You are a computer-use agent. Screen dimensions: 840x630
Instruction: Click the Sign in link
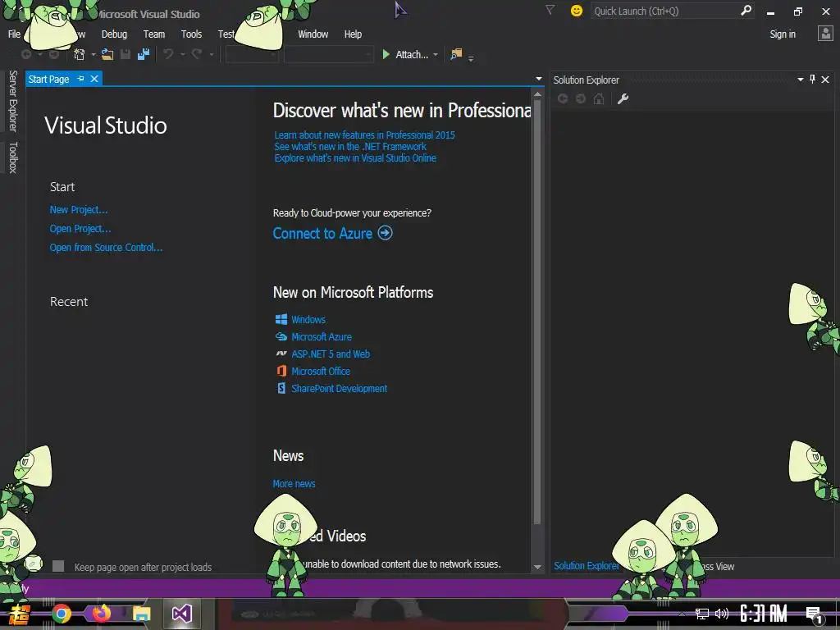783,34
